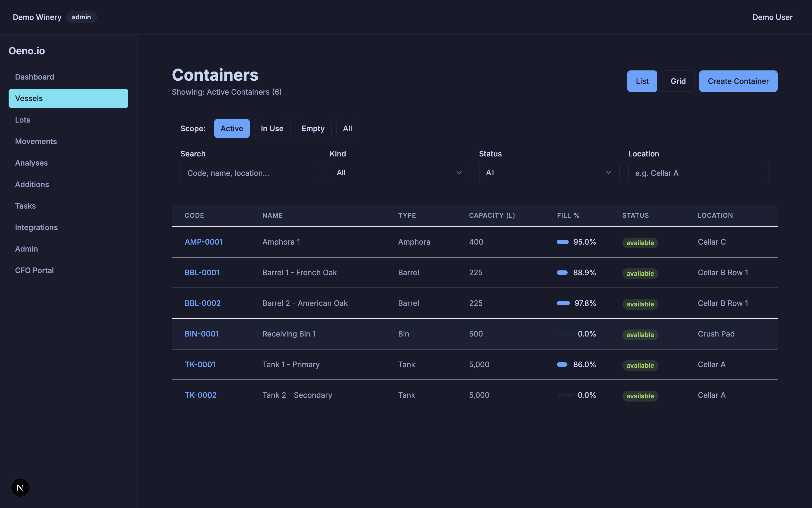This screenshot has height=508, width=812.
Task: Open container TK-0002 link
Action: pos(201,395)
